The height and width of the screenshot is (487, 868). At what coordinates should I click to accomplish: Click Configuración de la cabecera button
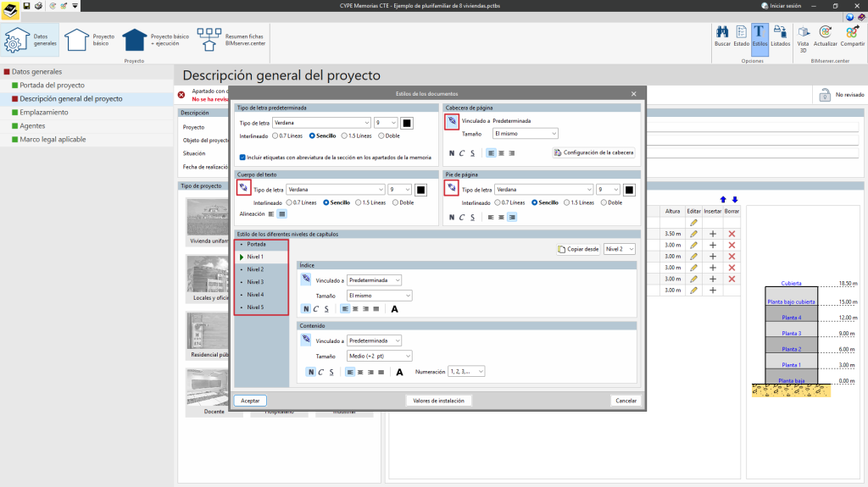pyautogui.click(x=594, y=152)
